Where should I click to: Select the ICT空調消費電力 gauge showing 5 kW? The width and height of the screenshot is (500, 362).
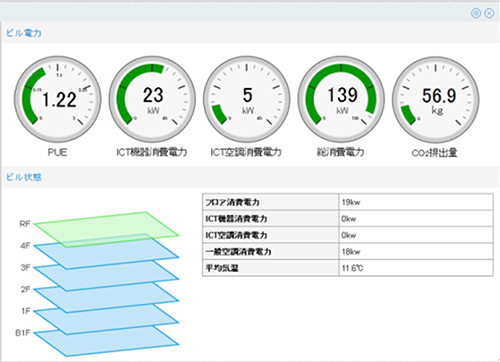247,99
